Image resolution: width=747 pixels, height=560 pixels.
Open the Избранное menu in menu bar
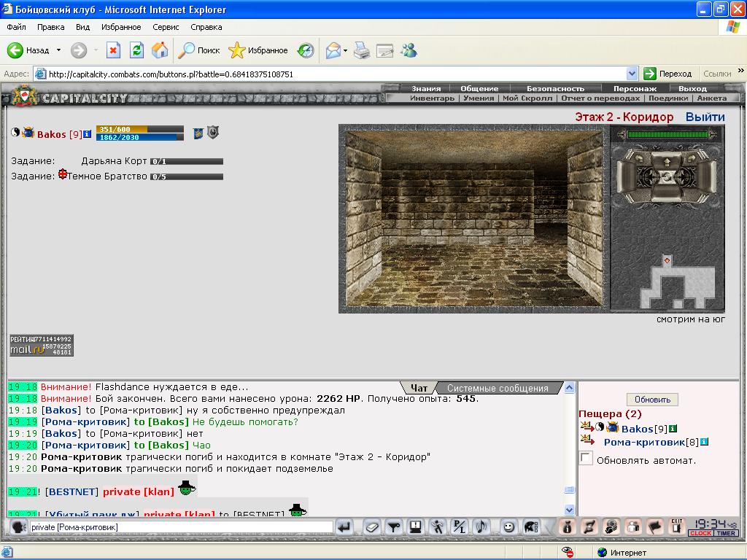(x=121, y=27)
